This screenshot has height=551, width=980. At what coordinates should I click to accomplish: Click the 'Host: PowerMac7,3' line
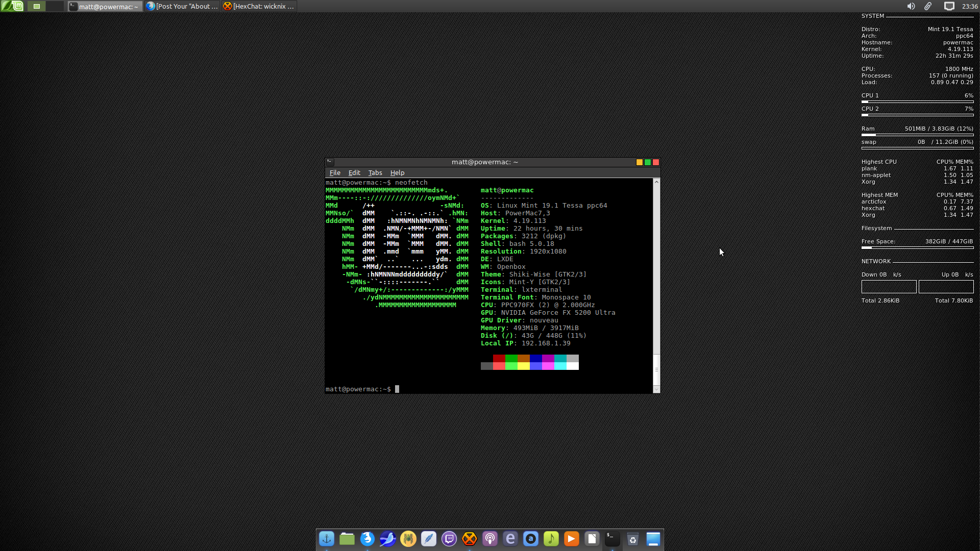coord(516,213)
